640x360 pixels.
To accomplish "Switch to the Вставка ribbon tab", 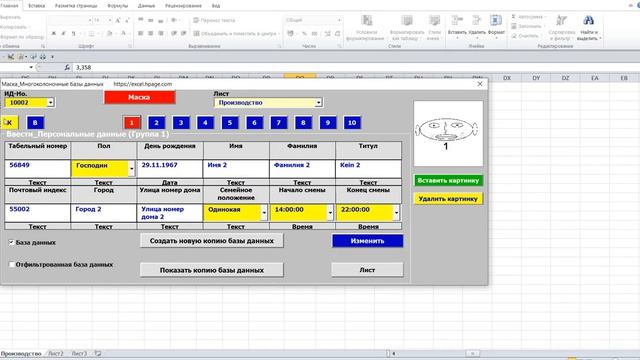I will pyautogui.click(x=37, y=6).
